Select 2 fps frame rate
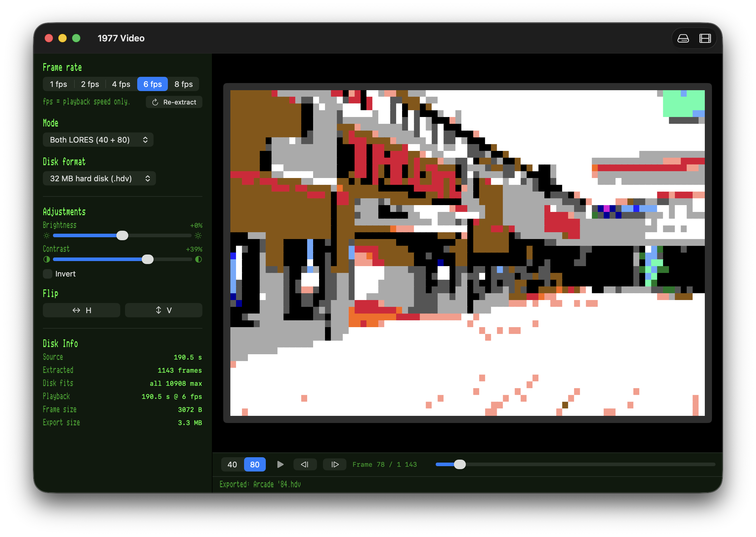This screenshot has height=537, width=756. point(90,84)
